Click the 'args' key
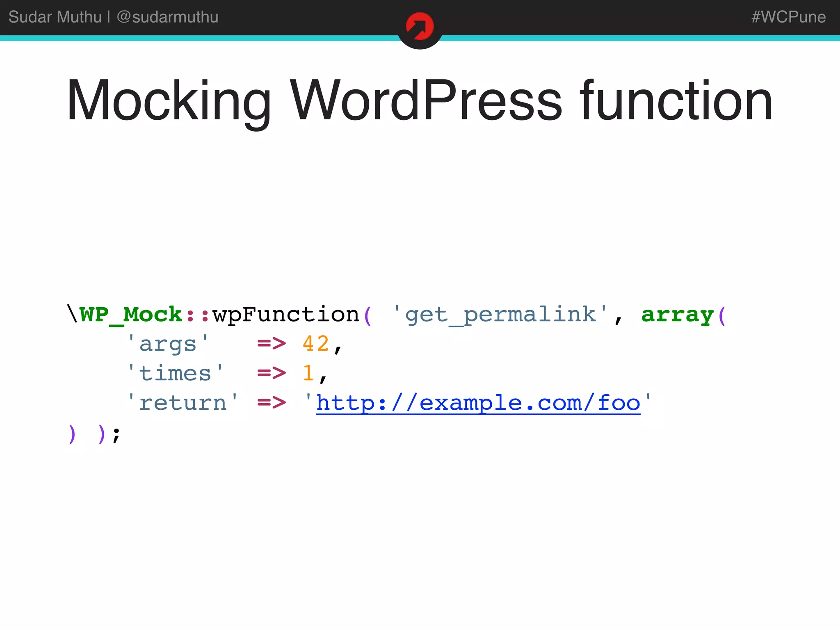 pyautogui.click(x=168, y=344)
